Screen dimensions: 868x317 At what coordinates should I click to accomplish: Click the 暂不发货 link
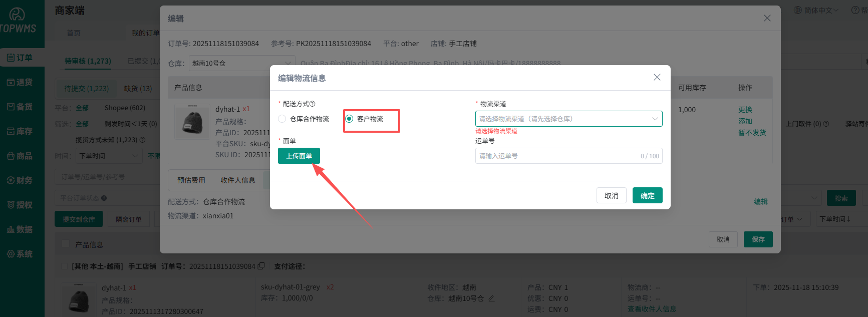[752, 133]
